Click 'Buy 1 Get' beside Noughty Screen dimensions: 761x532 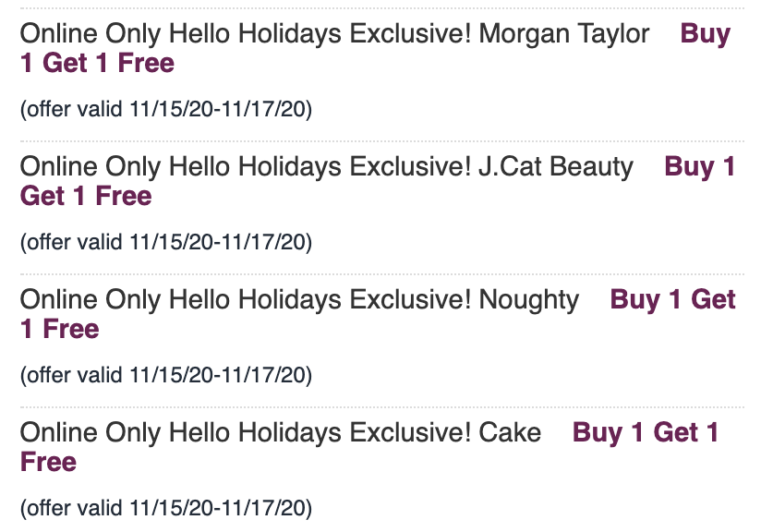tap(672, 299)
